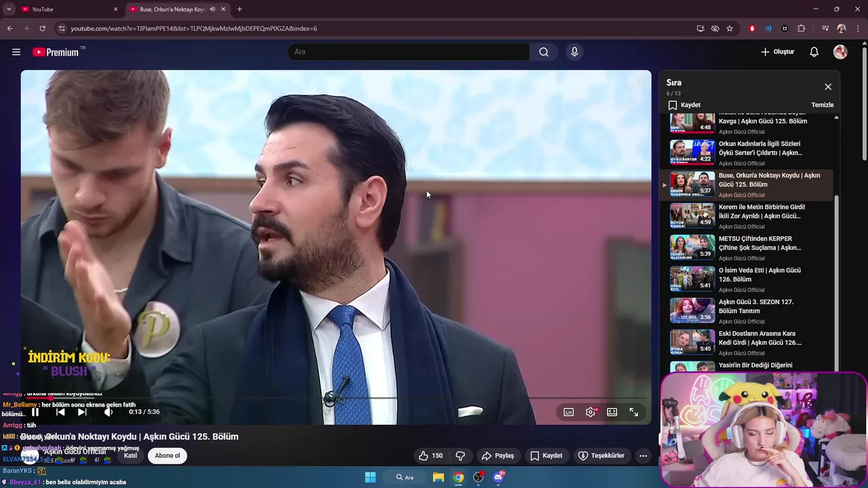Open Kerem ile Metin Birbirine Girdi thumbnail
Screen dimensions: 868x488
(x=692, y=215)
